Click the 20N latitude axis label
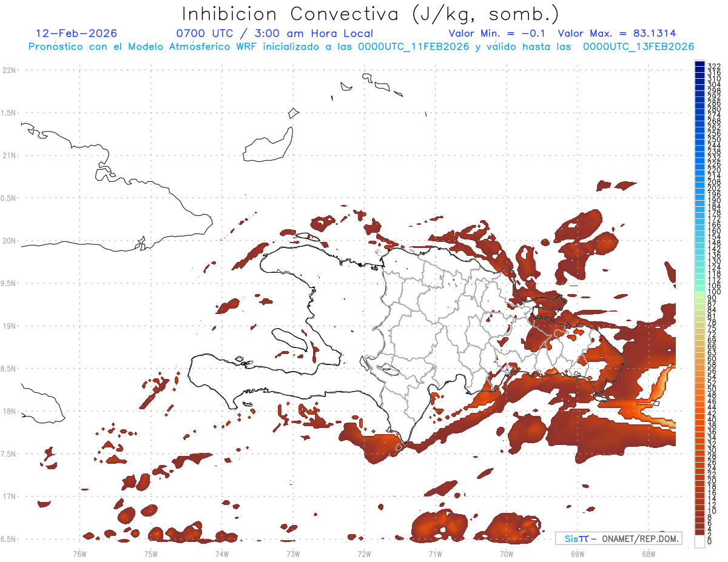Image resolution: width=728 pixels, height=562 pixels. (9, 241)
